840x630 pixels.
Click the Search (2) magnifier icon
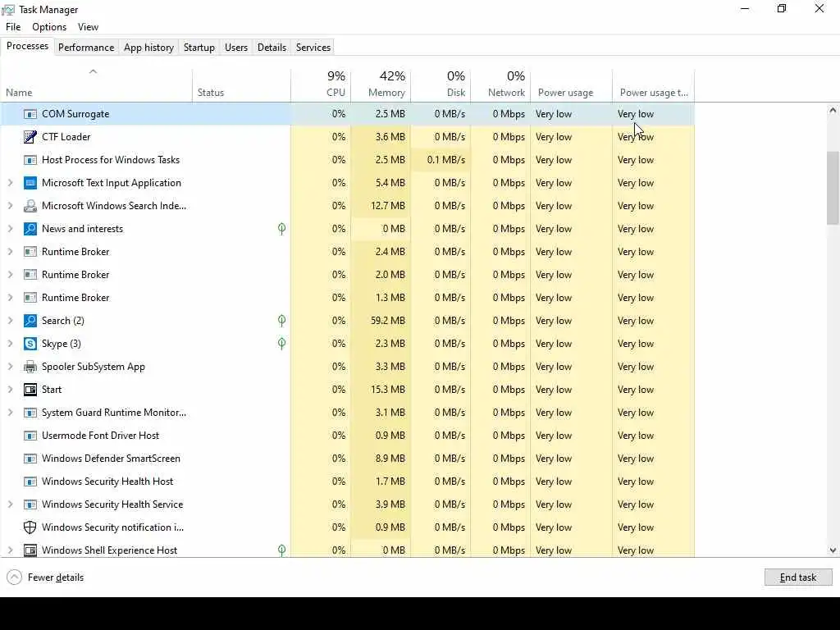pos(30,321)
